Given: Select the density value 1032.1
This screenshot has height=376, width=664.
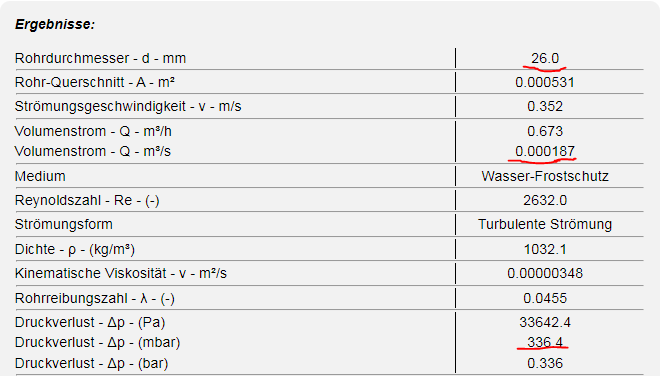Looking at the screenshot, I should 545,249.
